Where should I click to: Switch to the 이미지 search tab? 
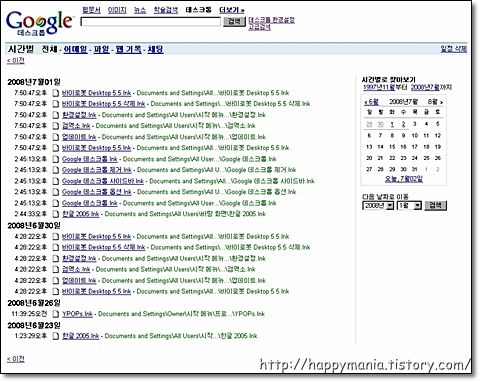tap(117, 10)
